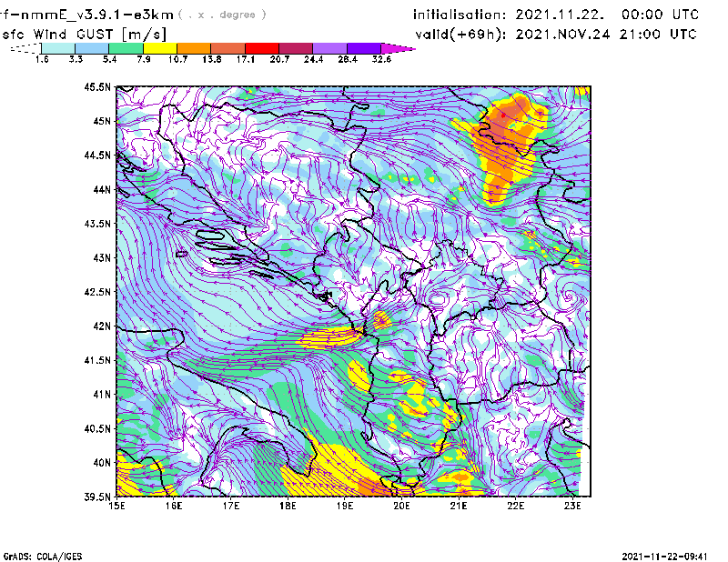Click the grey '( . x . degree )' text

222,15
